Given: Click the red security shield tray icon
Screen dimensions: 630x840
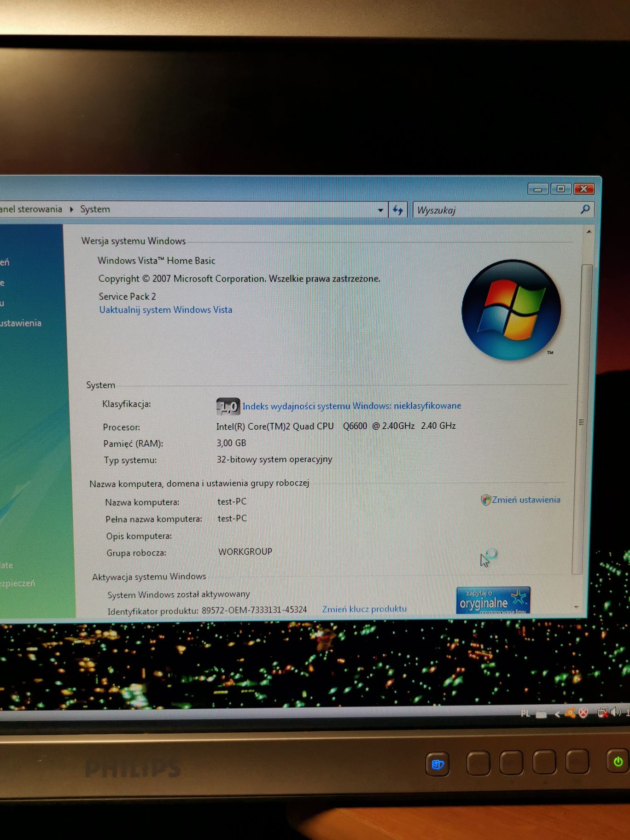Looking at the screenshot, I should [583, 713].
